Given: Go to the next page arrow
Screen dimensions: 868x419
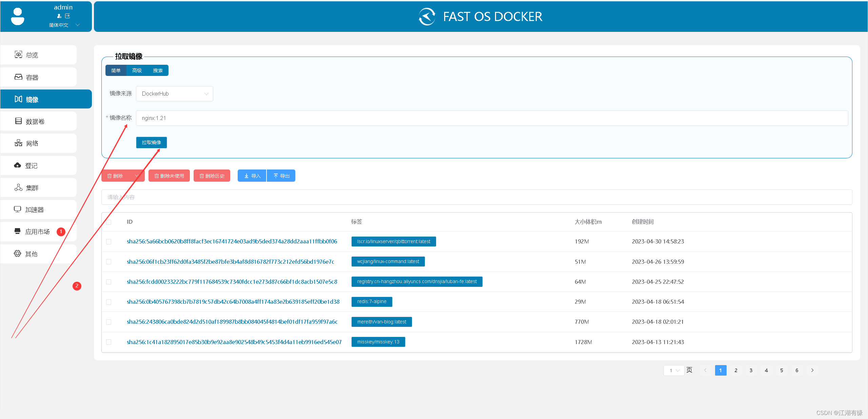Looking at the screenshot, I should (x=812, y=370).
